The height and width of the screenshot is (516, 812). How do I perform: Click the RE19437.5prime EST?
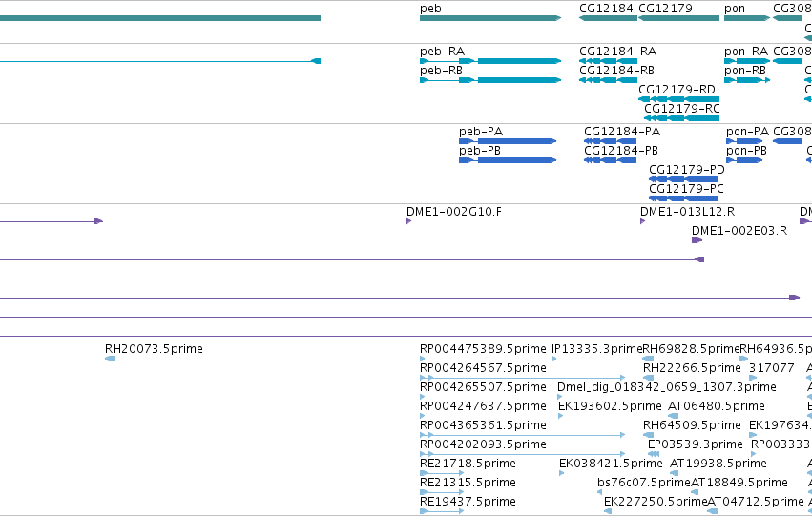[442, 511]
